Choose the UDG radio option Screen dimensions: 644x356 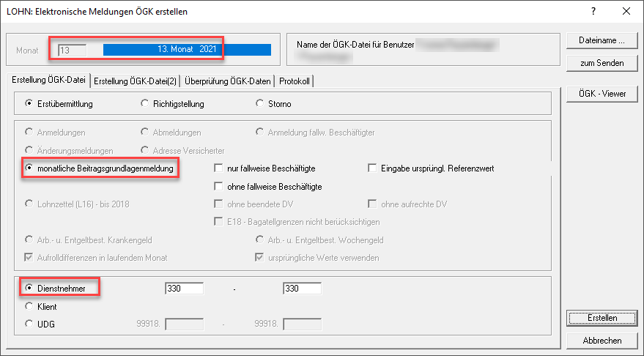[x=29, y=324]
